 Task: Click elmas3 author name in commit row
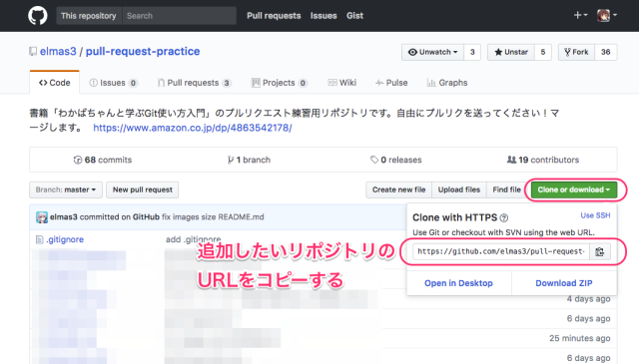pos(64,217)
